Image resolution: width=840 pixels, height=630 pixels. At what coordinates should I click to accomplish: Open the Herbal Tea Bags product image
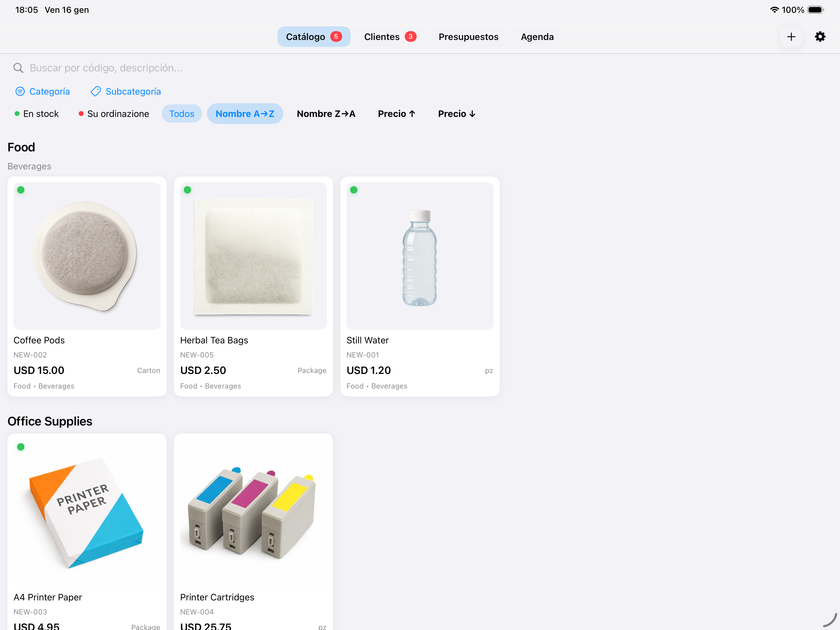click(253, 256)
